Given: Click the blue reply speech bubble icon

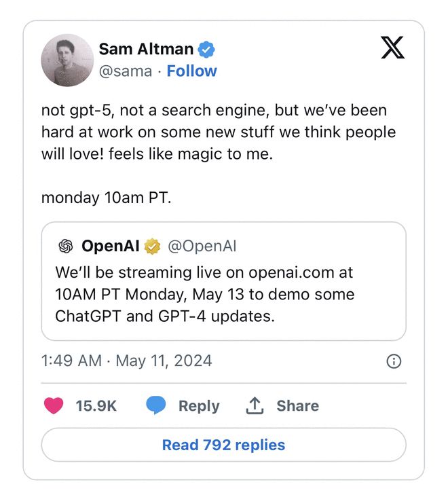Looking at the screenshot, I should pos(156,405).
